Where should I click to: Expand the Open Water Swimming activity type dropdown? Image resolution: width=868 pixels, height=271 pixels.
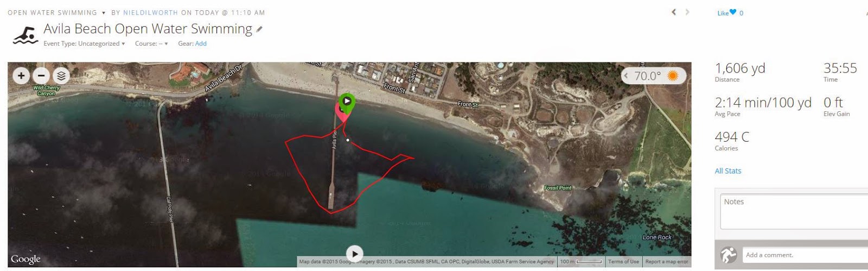coord(104,12)
